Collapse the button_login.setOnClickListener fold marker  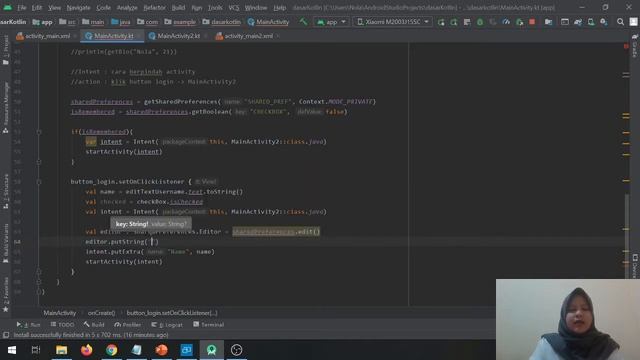coord(39,182)
